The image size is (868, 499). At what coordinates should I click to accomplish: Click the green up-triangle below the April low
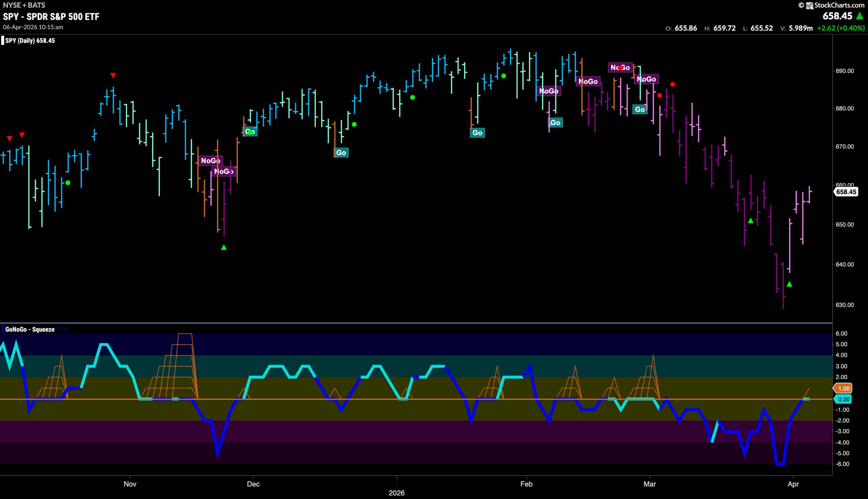tap(789, 284)
